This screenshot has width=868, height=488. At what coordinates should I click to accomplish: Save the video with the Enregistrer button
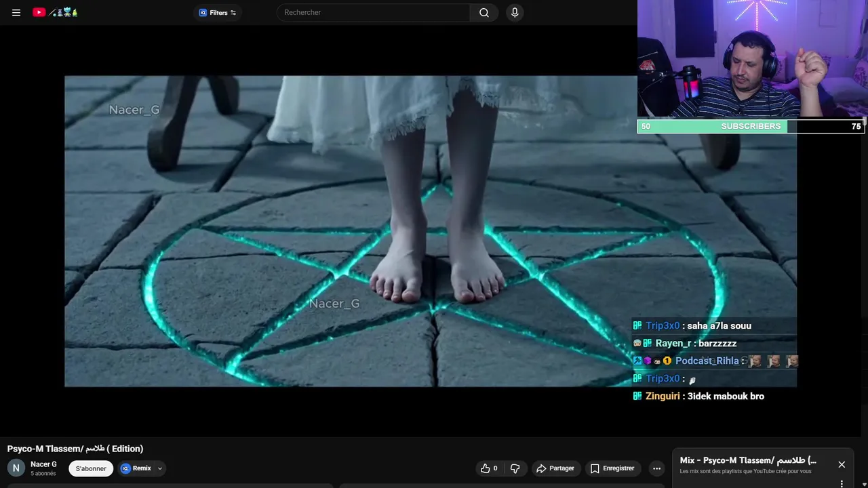click(612, 468)
